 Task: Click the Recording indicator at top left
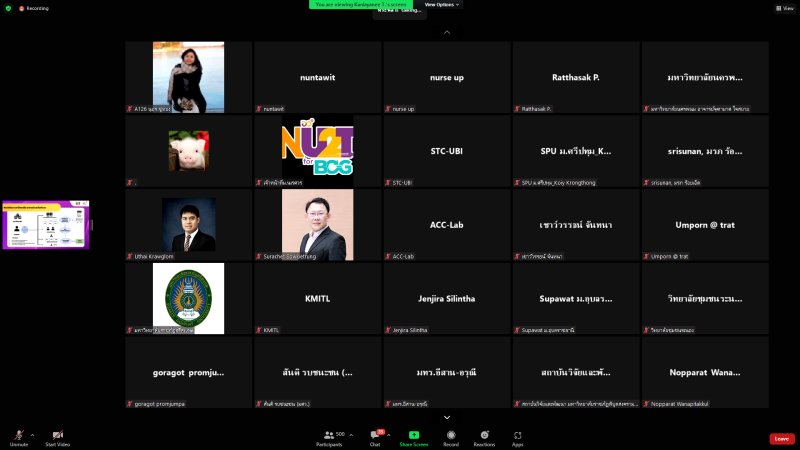(x=33, y=8)
